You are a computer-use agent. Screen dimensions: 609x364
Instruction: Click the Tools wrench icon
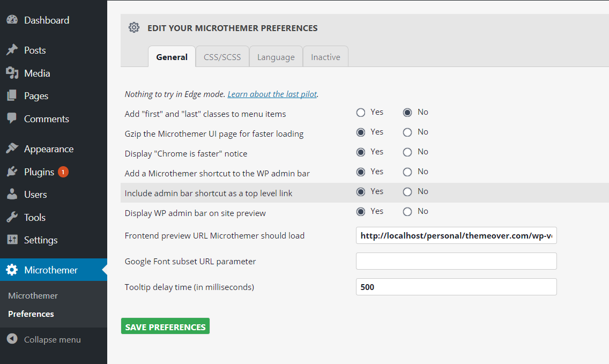(x=12, y=217)
